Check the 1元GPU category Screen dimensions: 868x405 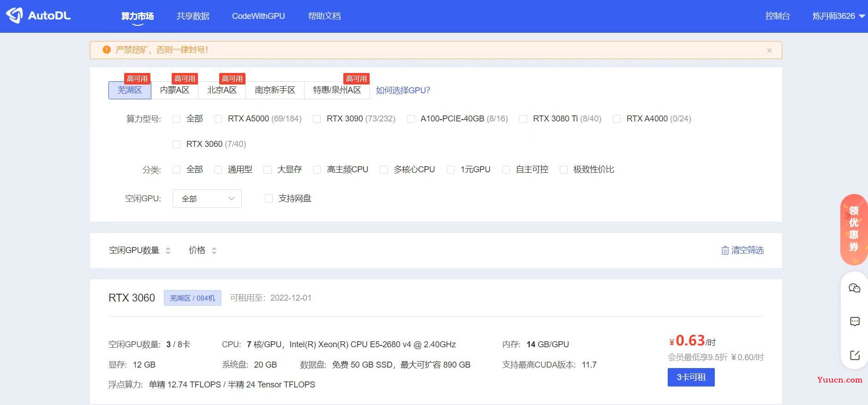tap(451, 169)
